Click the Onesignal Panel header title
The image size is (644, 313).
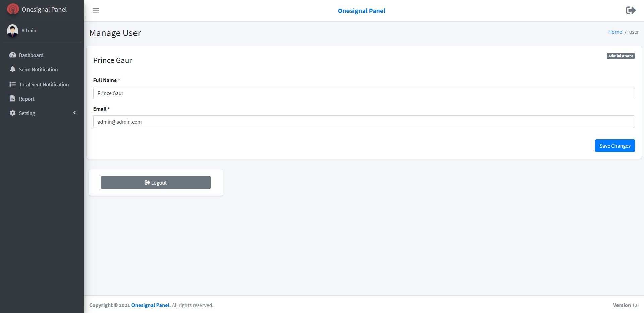[362, 11]
